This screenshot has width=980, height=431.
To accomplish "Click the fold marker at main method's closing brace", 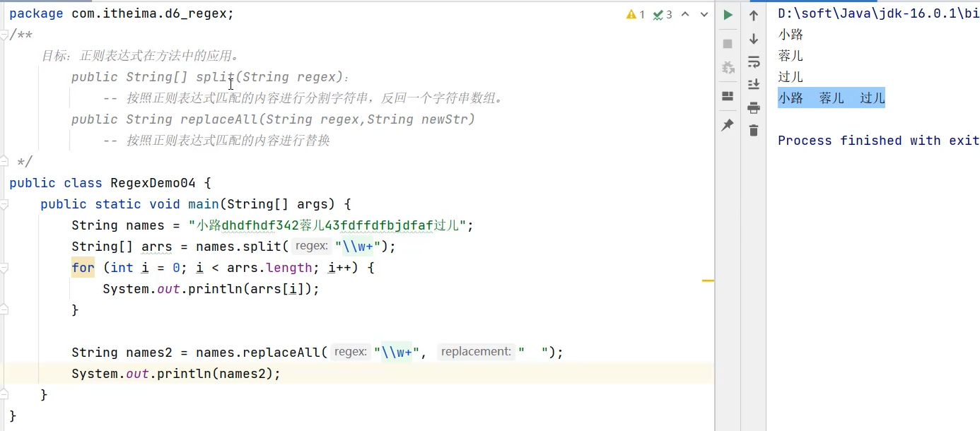I will 5,395.
